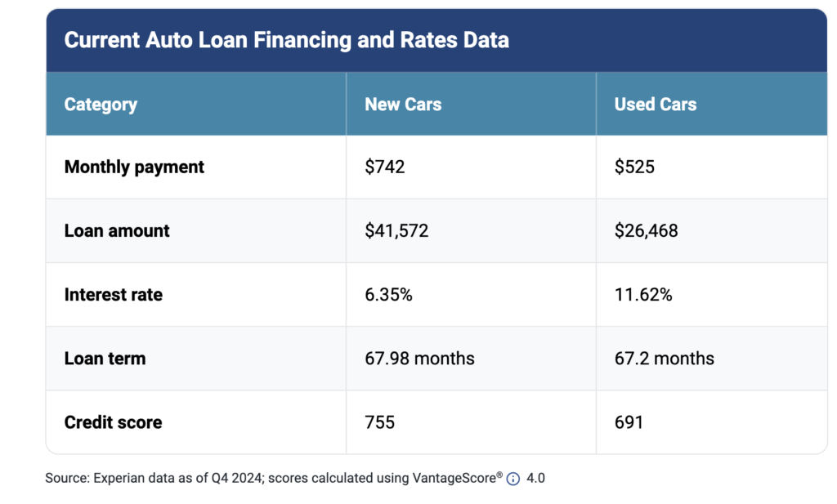Click the "Current Auto Loan Financing and Rates Data" title
The width and height of the screenshot is (837, 504).
pyautogui.click(x=286, y=40)
